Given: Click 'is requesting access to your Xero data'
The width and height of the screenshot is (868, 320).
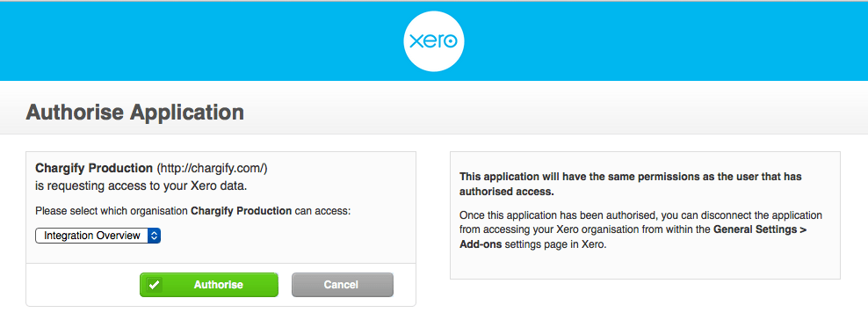Looking at the screenshot, I should point(141,186).
